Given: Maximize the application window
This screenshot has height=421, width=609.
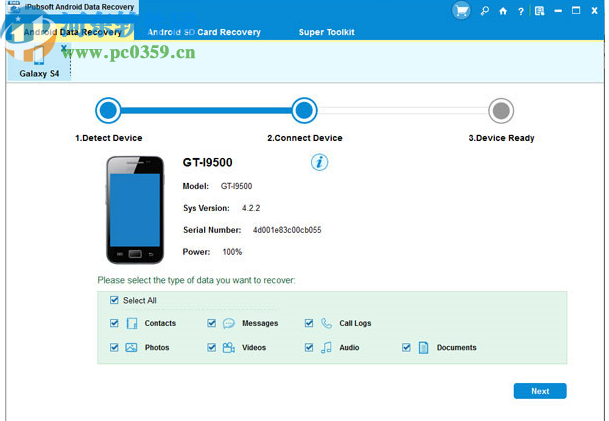Looking at the screenshot, I should click(x=576, y=10).
